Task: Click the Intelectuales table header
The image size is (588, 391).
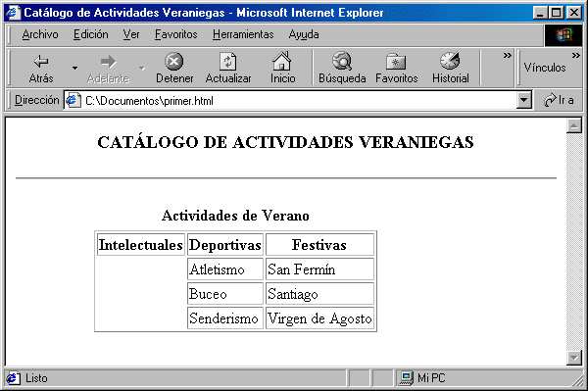Action: (140, 244)
